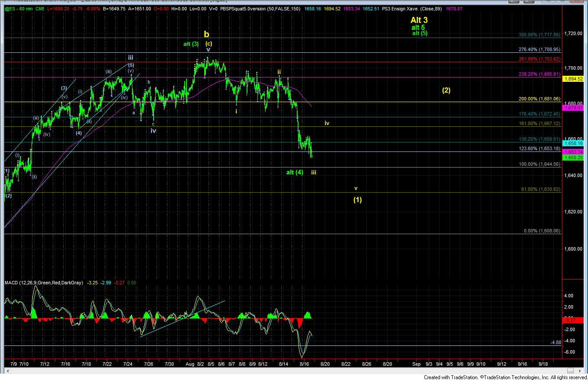Select the large yellow 'b' wave label
This screenshot has width=588, height=380.
tap(207, 34)
